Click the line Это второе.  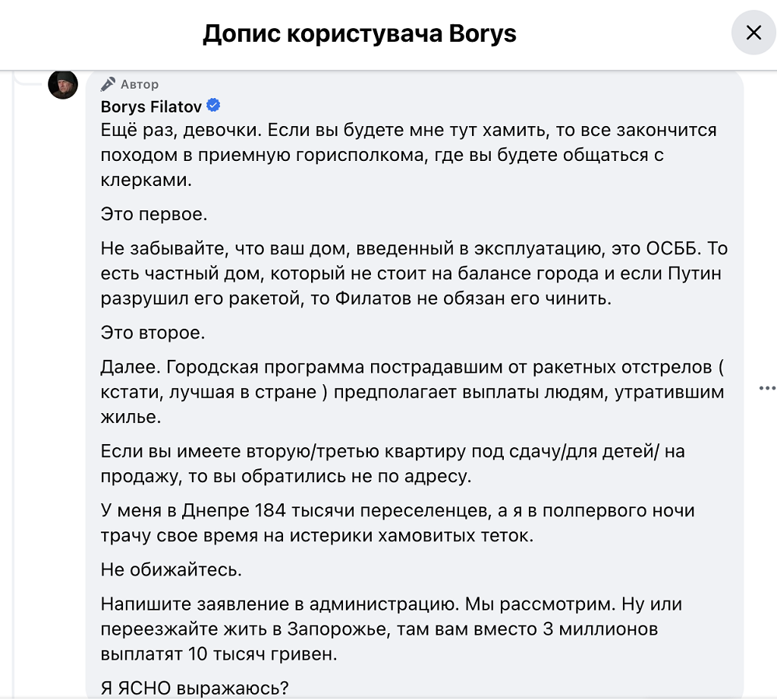point(153,333)
